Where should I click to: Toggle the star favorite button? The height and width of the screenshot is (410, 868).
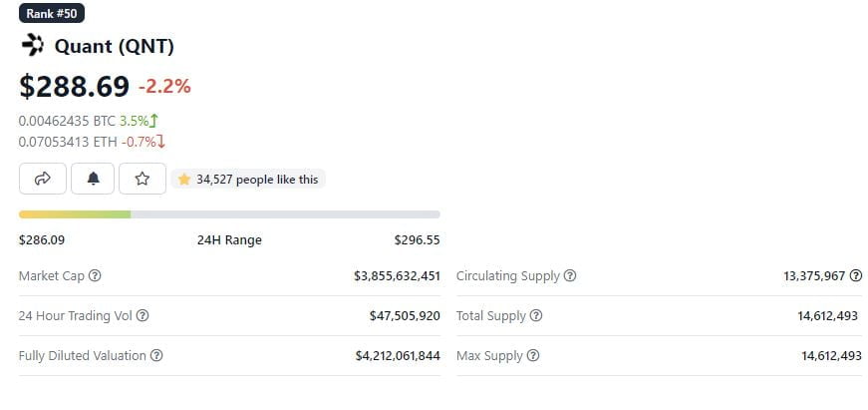[143, 179]
